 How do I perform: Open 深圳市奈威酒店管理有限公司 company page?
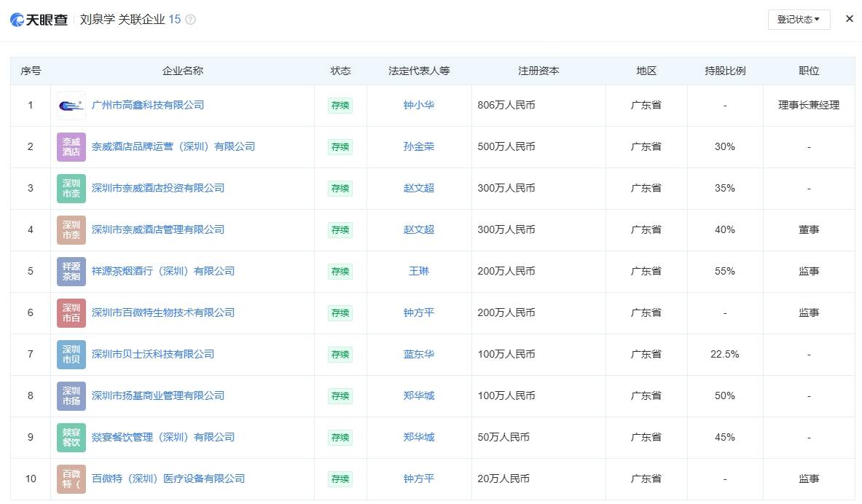(x=158, y=229)
